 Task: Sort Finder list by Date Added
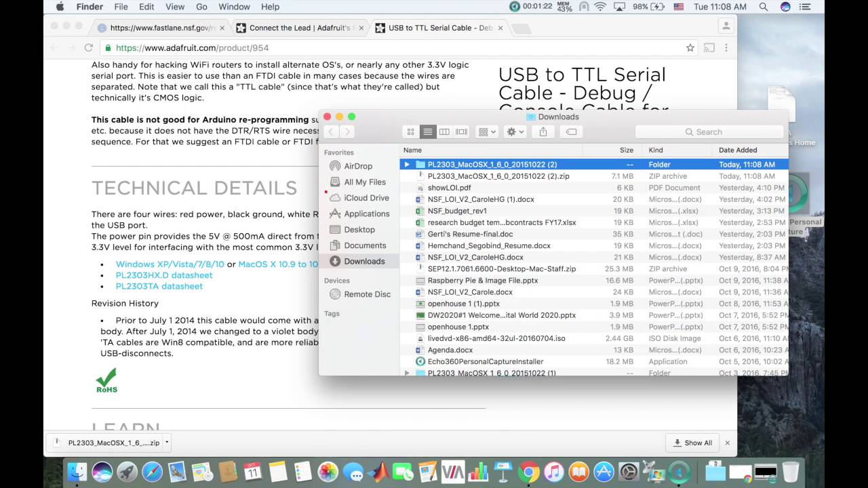click(750, 150)
